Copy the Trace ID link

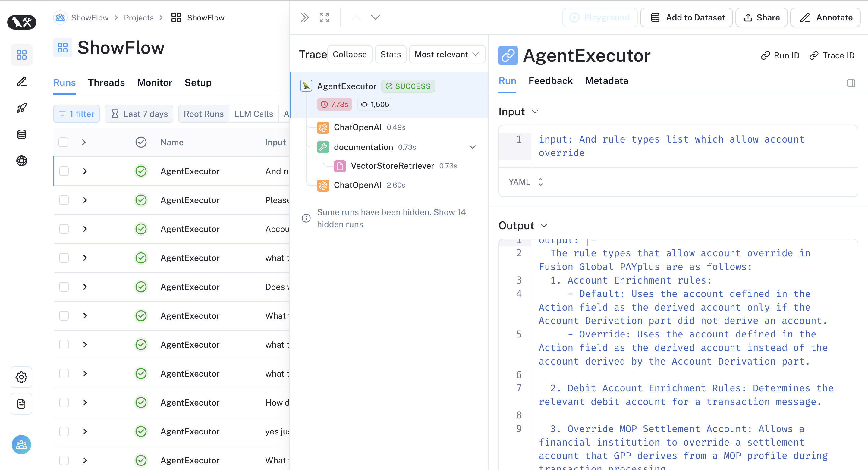(x=832, y=55)
